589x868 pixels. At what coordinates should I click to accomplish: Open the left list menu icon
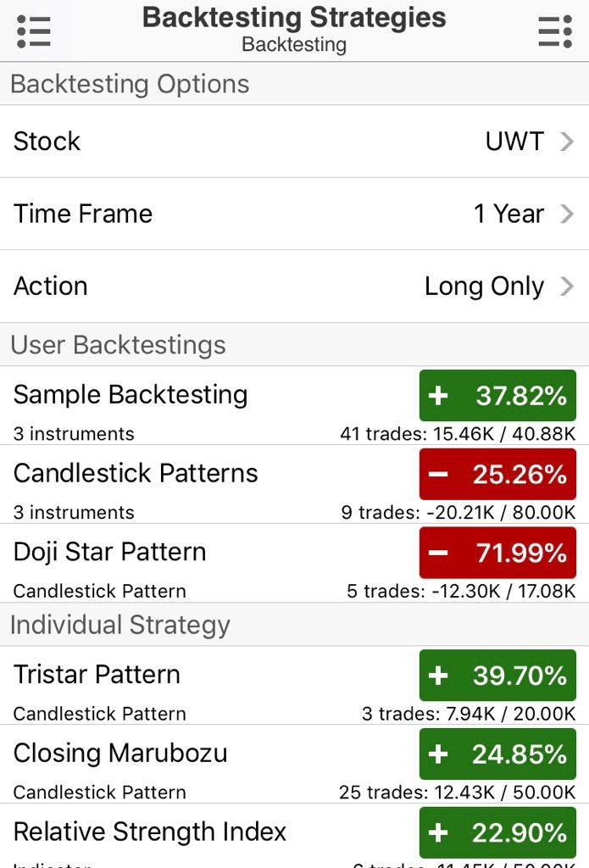pos(34,31)
